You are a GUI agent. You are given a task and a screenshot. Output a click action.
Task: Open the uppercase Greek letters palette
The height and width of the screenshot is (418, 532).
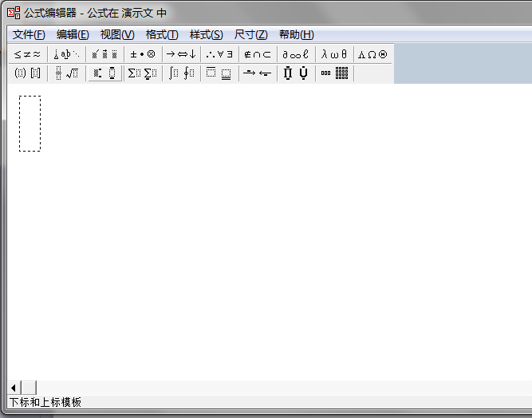(x=372, y=54)
